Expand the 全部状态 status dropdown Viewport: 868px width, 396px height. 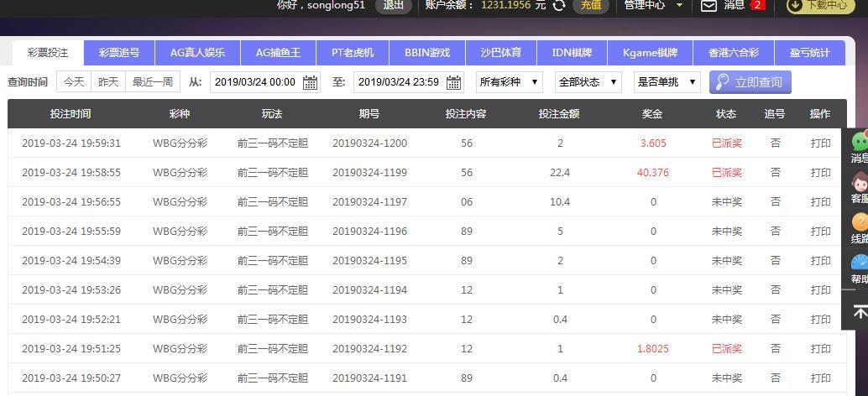click(588, 82)
